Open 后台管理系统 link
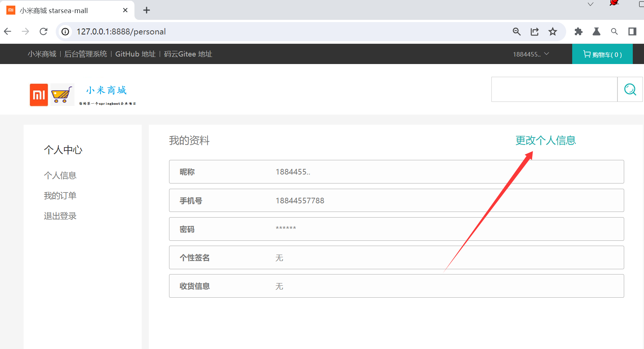 (86, 54)
